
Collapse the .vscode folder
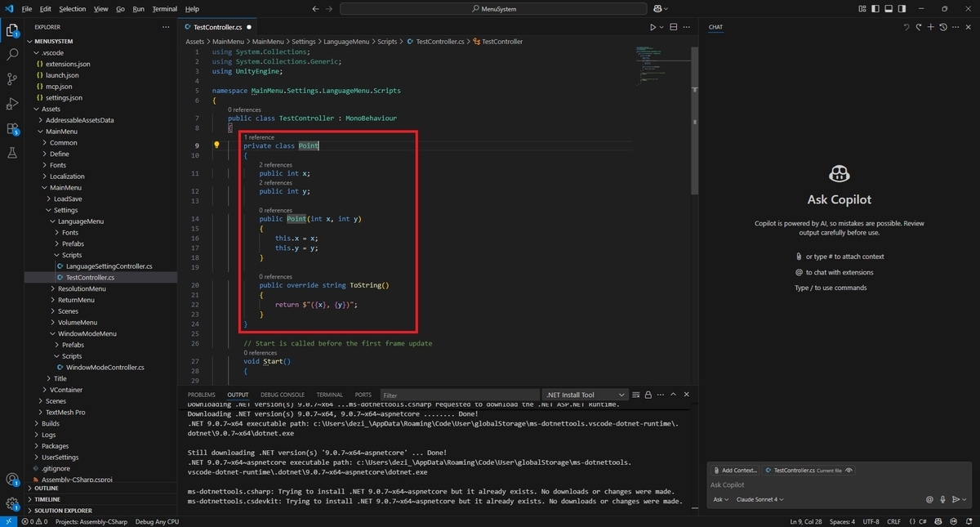click(x=52, y=52)
